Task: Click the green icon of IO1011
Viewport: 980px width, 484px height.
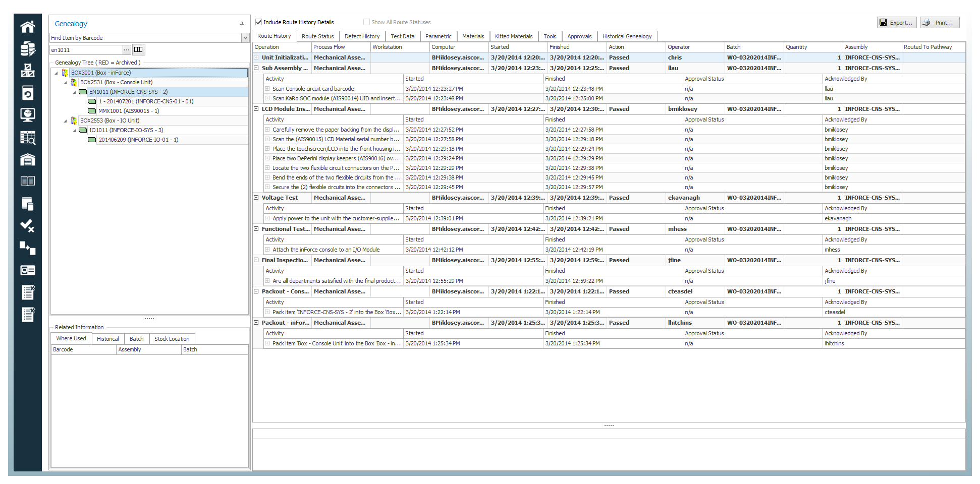Action: 83,130
